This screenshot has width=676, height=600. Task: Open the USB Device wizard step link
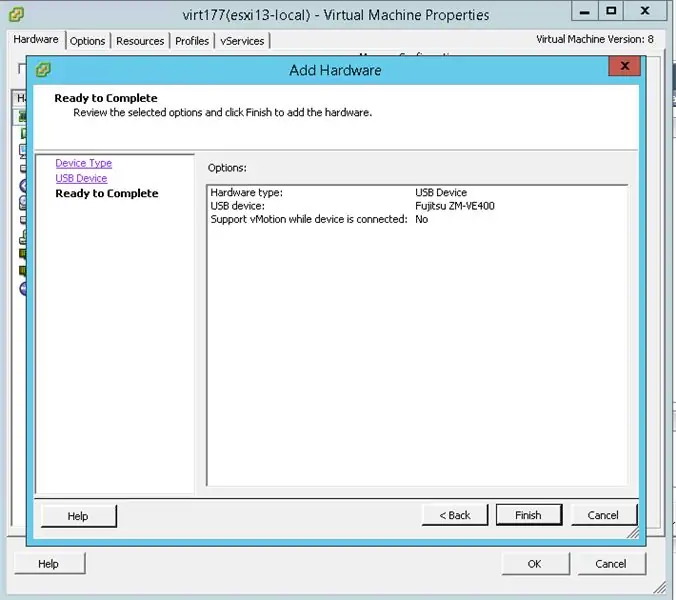tap(81, 178)
